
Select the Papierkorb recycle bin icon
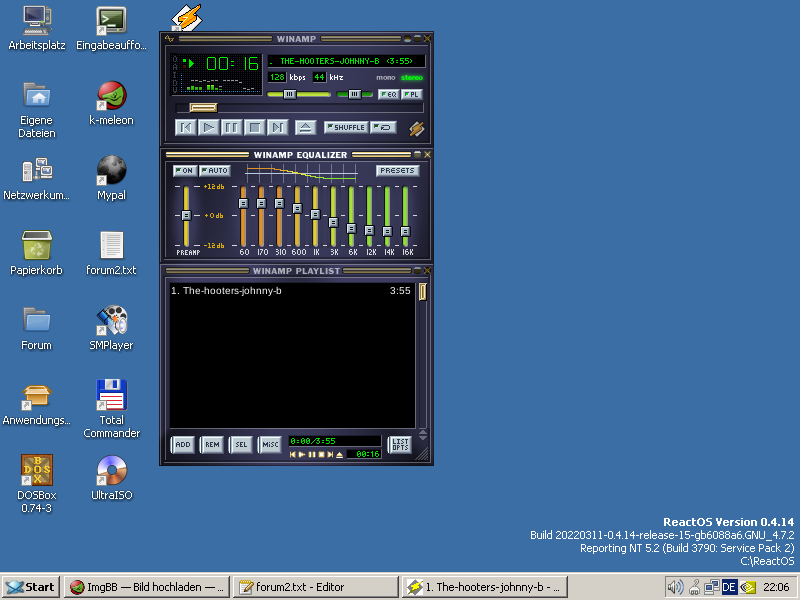coord(36,254)
